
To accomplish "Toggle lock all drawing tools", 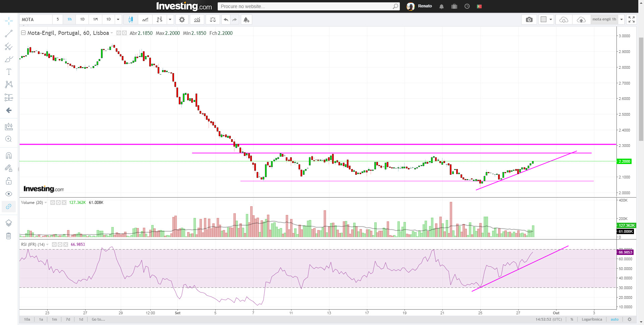I will 9,181.
